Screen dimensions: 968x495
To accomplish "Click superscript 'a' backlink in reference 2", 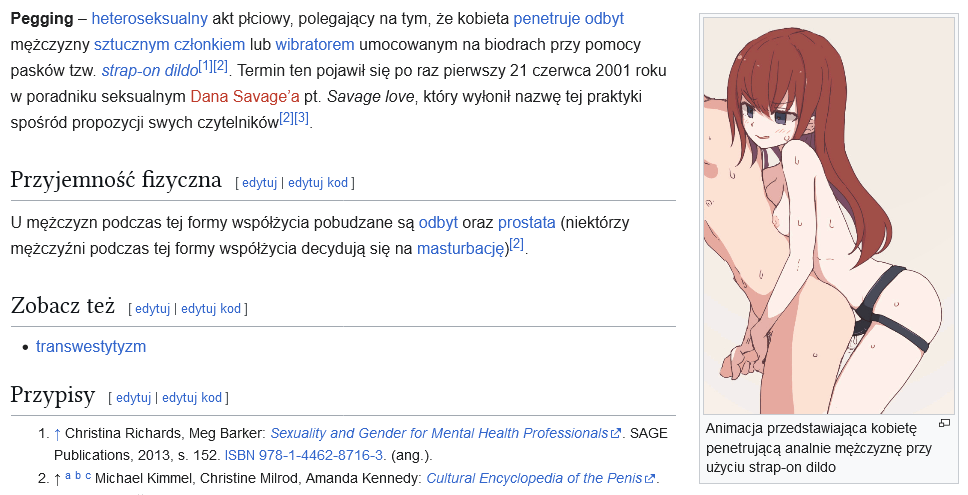I will point(68,475).
